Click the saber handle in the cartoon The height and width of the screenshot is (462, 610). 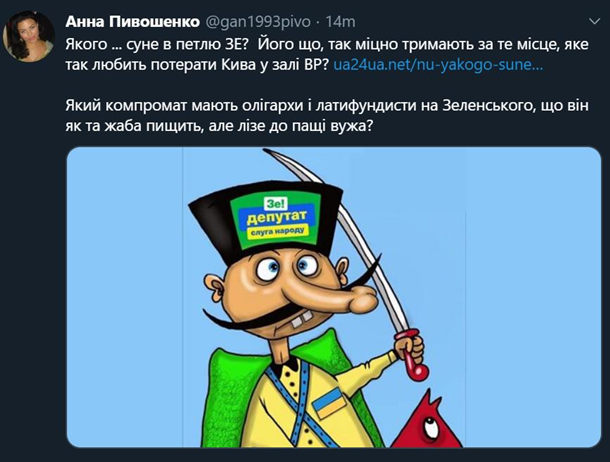[413, 355]
